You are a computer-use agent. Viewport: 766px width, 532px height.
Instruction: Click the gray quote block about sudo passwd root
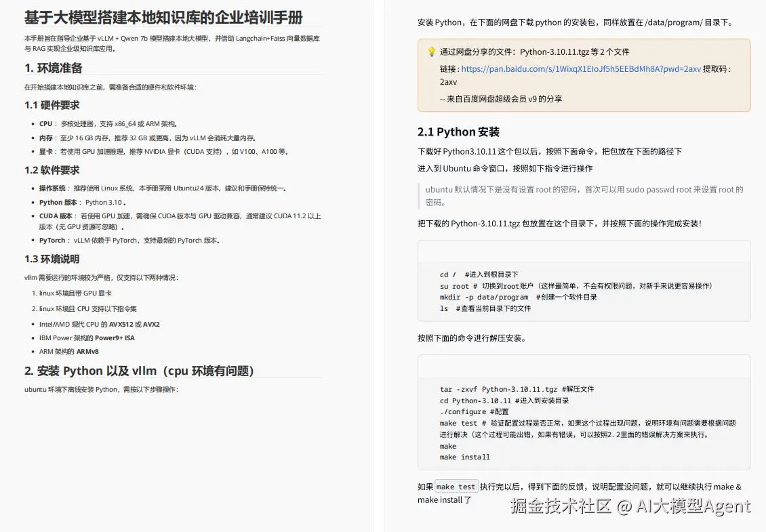582,196
